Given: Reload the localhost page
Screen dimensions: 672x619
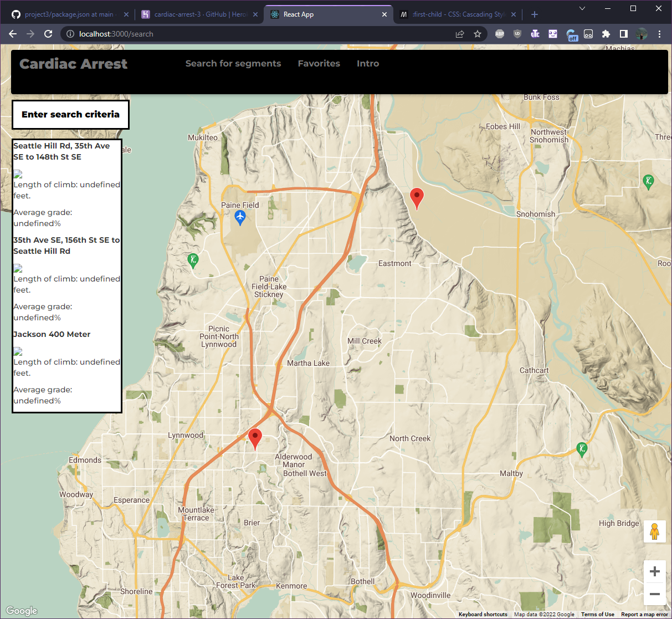Looking at the screenshot, I should 48,34.
